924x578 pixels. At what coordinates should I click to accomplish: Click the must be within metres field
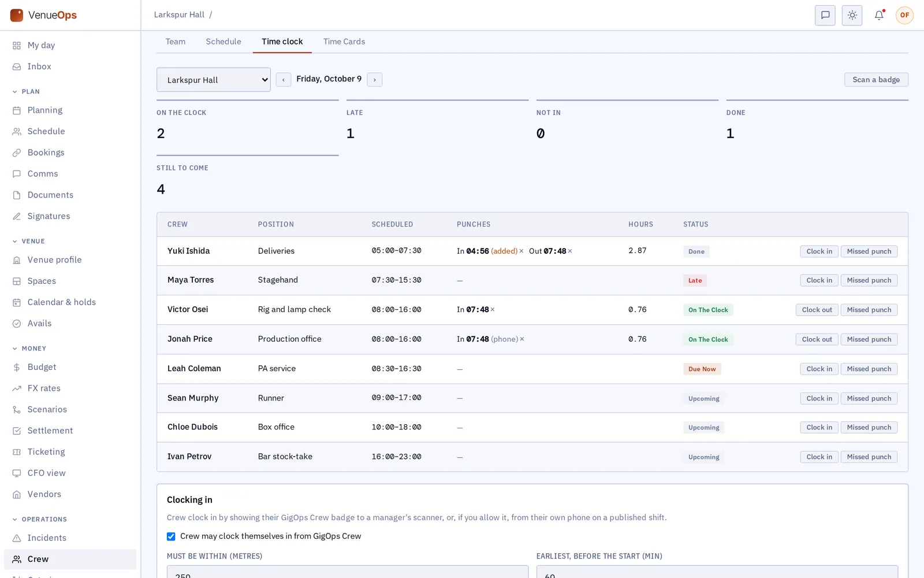[348, 572]
